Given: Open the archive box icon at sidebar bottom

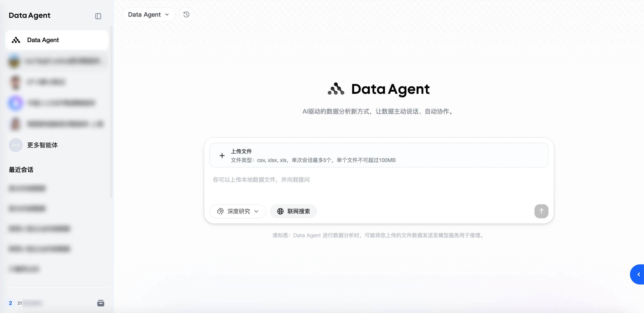Looking at the screenshot, I should (101, 303).
